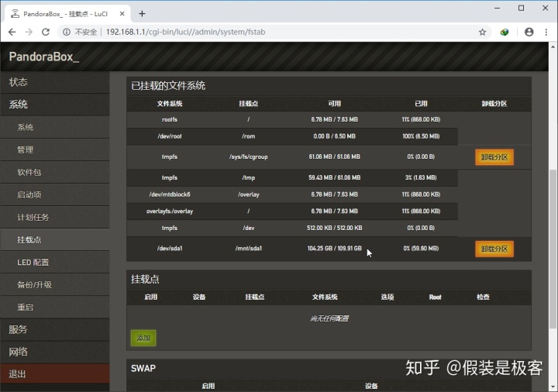Click the browser back arrow

(12, 32)
